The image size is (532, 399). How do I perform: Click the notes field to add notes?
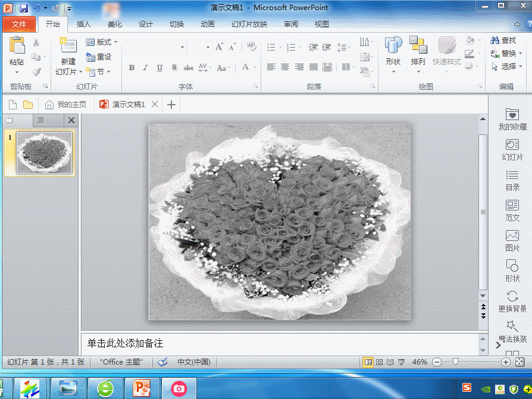[280, 344]
